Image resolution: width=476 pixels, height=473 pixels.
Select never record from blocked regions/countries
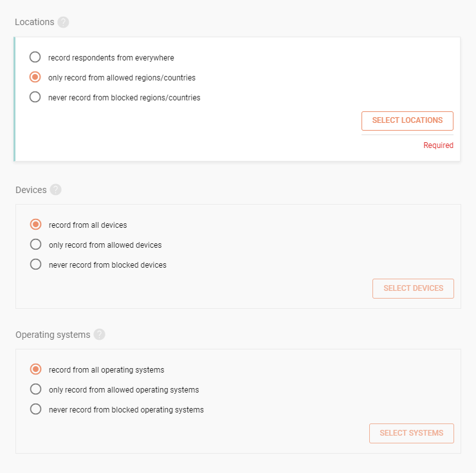point(35,97)
